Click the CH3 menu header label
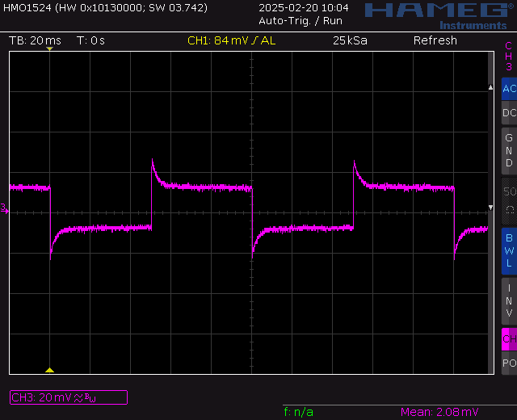 [508, 57]
